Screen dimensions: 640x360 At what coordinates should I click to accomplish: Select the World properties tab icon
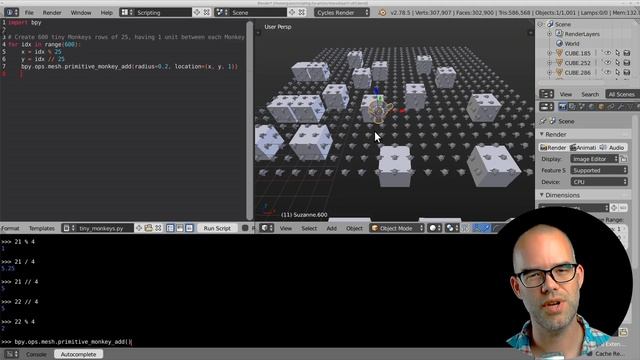(x=591, y=107)
